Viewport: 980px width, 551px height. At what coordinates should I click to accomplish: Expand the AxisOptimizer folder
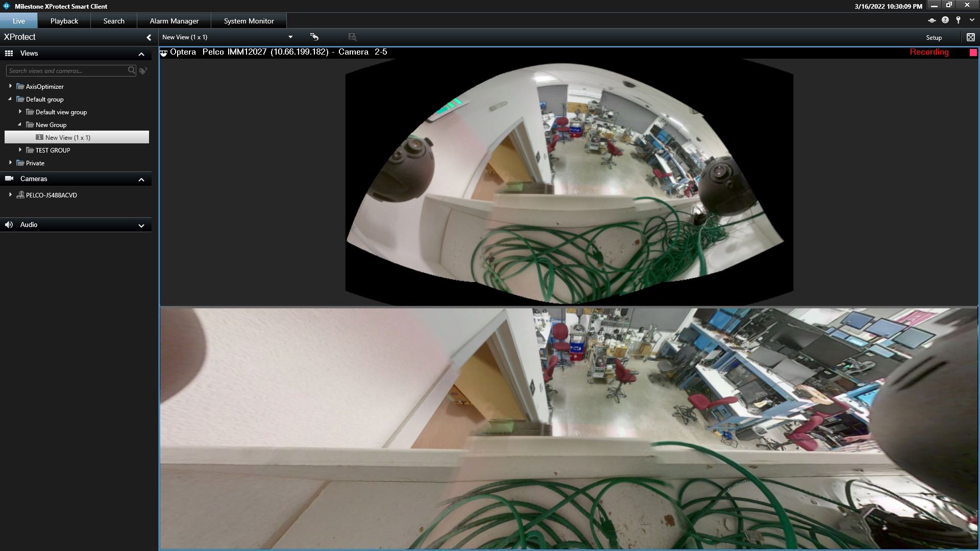(x=10, y=86)
